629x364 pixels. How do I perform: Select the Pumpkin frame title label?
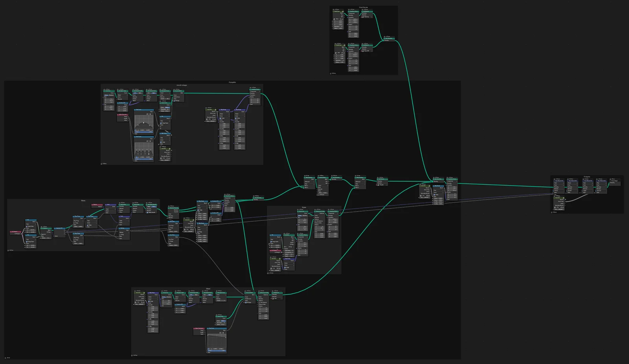click(x=232, y=82)
